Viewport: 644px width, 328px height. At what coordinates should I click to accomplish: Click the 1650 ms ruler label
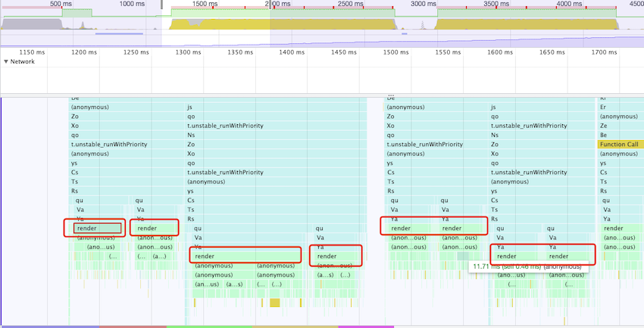552,52
